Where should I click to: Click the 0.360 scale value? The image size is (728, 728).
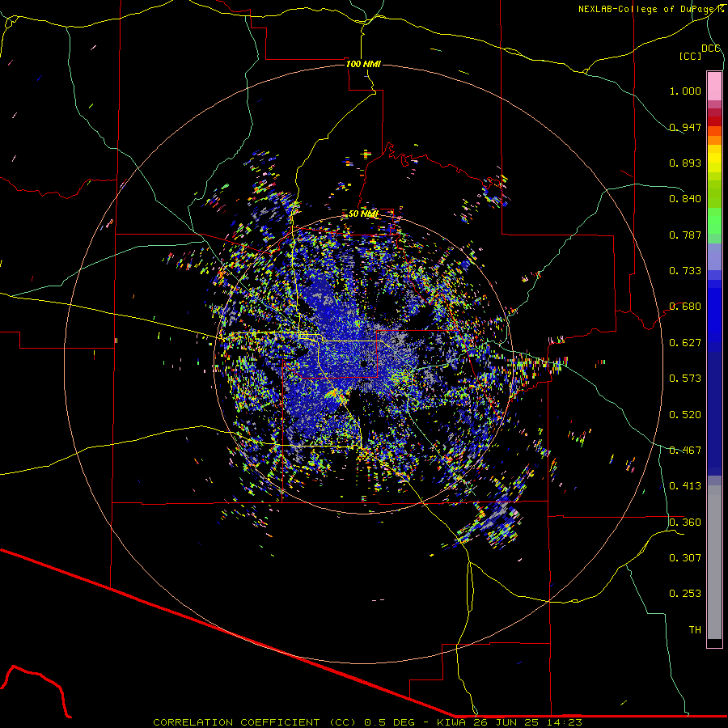tap(685, 523)
